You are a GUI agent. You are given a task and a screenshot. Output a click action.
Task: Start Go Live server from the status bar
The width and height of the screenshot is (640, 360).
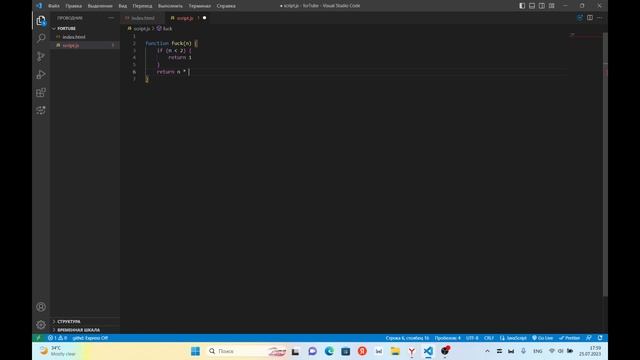pos(542,338)
